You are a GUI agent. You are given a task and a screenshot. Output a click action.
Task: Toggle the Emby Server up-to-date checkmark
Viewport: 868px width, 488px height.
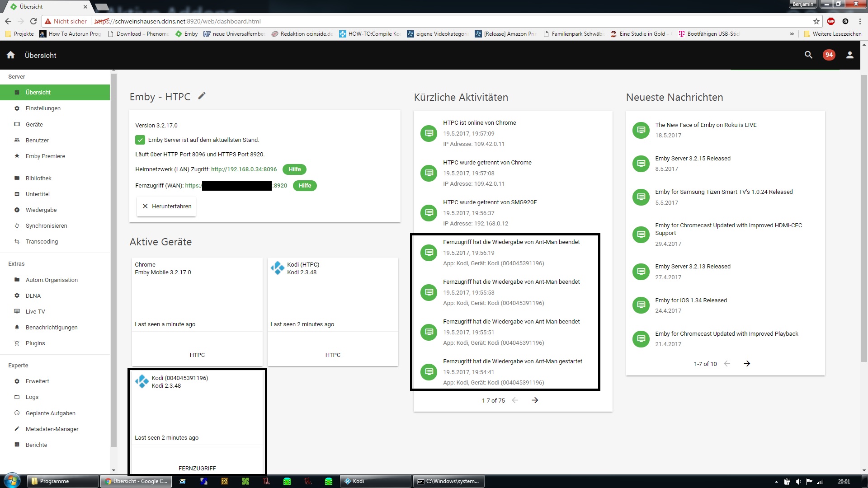[140, 140]
